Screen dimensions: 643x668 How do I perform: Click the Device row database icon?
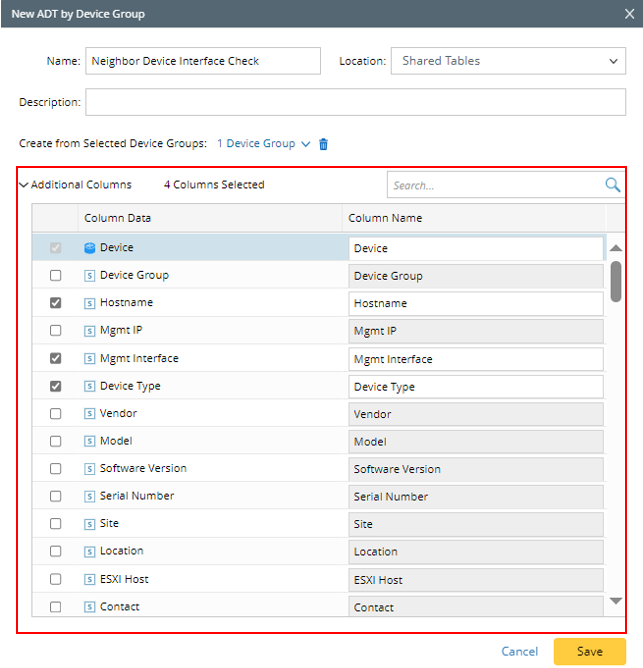[x=90, y=248]
